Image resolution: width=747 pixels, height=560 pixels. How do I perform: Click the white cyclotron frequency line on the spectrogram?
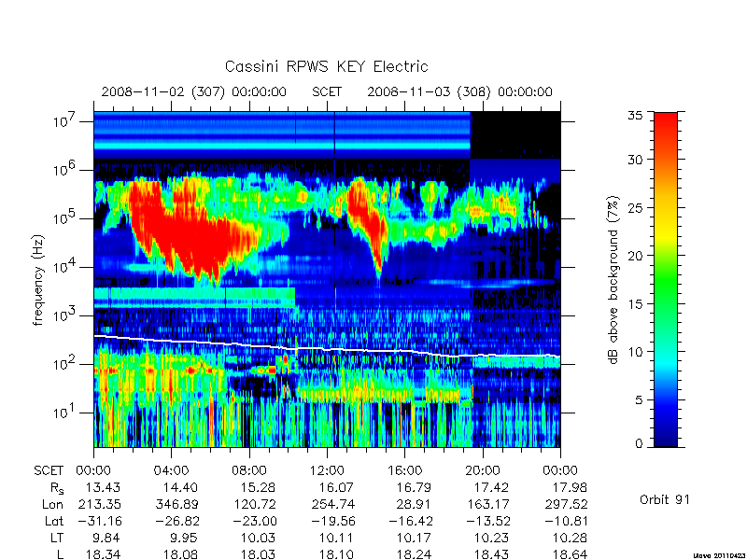(x=327, y=349)
